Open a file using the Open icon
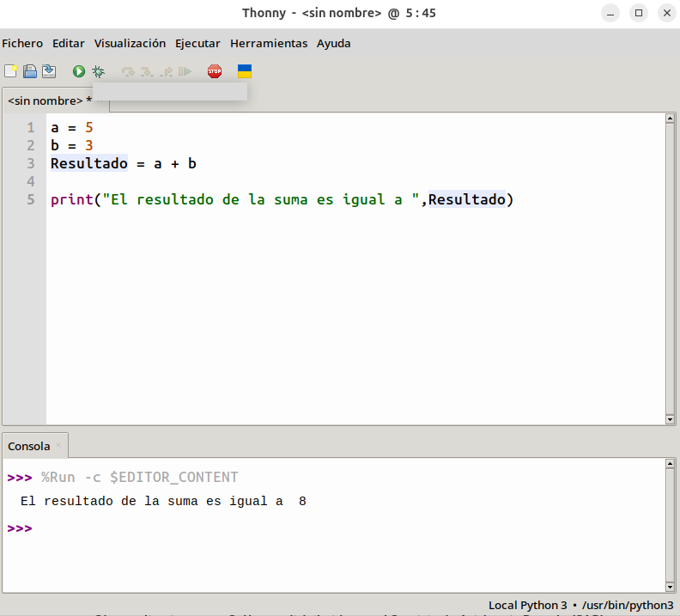The image size is (680, 616). pos(30,71)
